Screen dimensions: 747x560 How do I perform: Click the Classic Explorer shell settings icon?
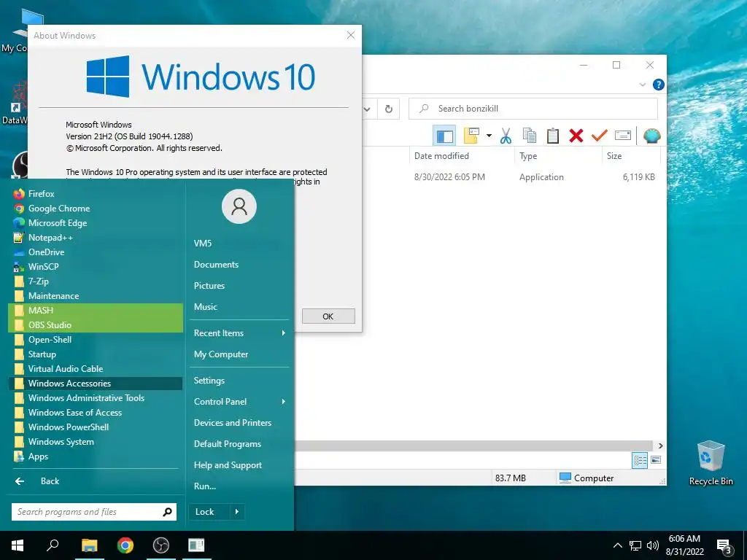point(651,136)
